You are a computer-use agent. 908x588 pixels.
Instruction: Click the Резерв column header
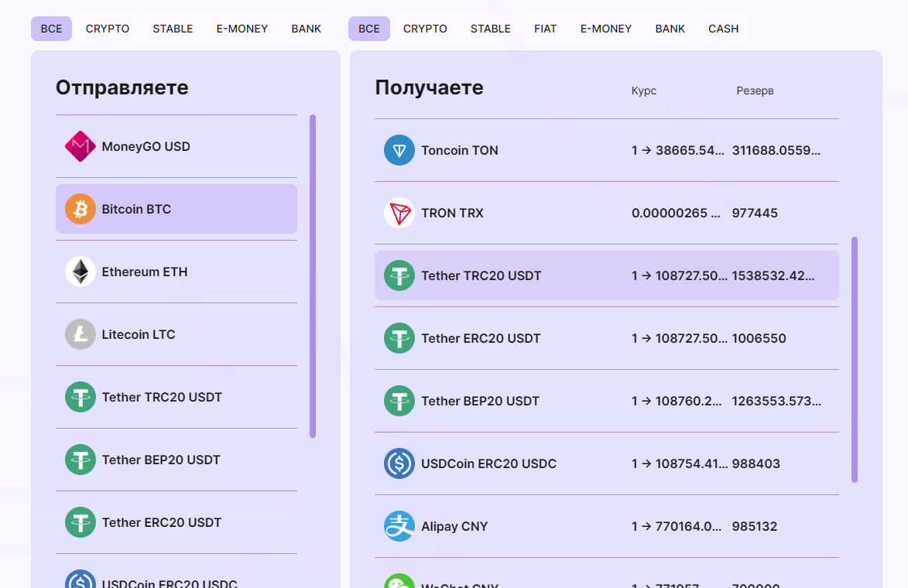tap(756, 91)
